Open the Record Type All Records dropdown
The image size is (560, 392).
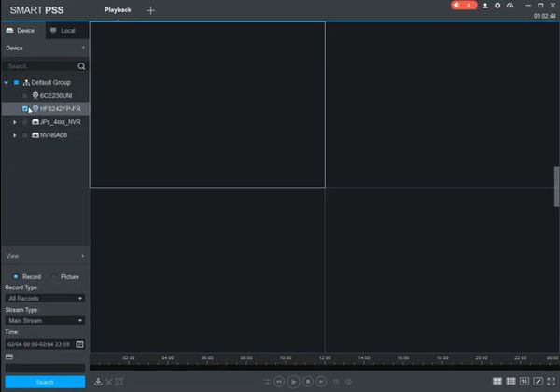point(45,298)
